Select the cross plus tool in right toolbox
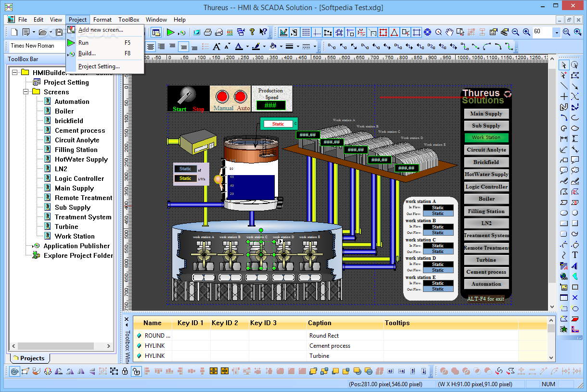The width and height of the screenshot is (587, 392). point(564,96)
